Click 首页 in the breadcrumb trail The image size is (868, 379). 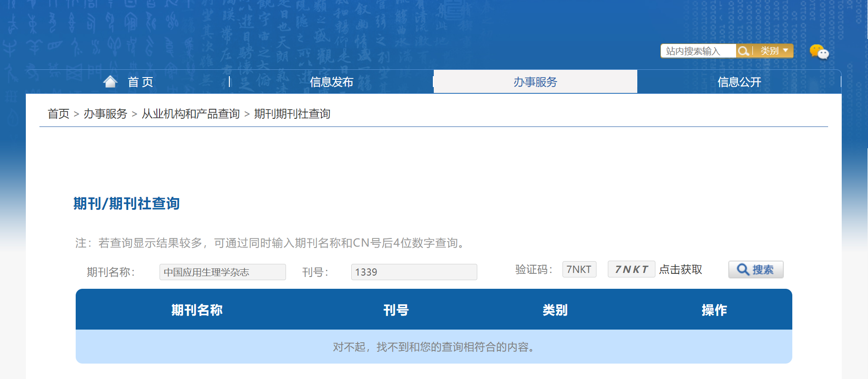click(x=58, y=114)
